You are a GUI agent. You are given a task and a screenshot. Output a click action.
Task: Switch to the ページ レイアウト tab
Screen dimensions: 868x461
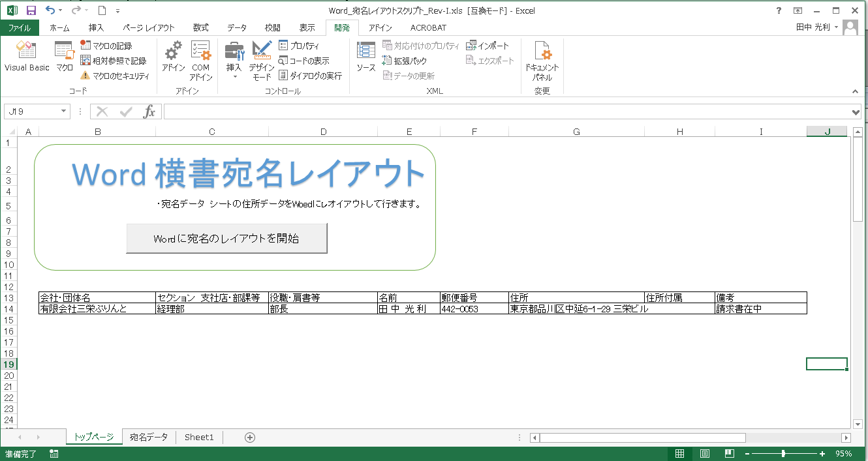(149, 28)
